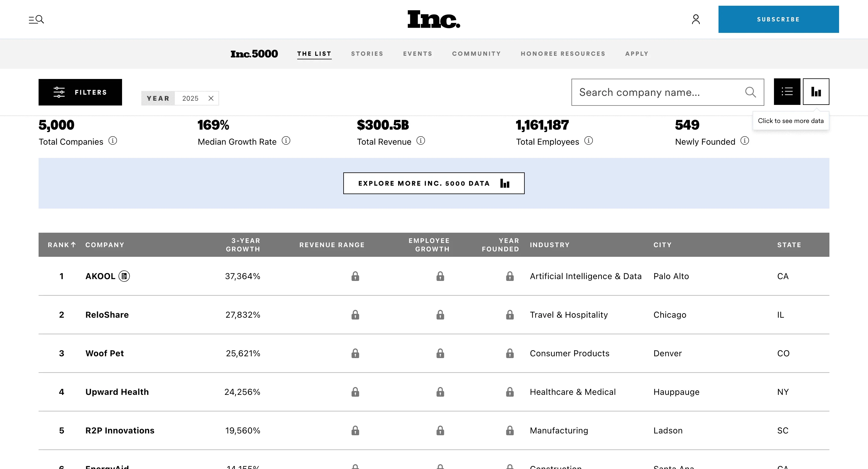Select the Community nav item
Viewport: 868px width, 469px height.
(x=476, y=54)
